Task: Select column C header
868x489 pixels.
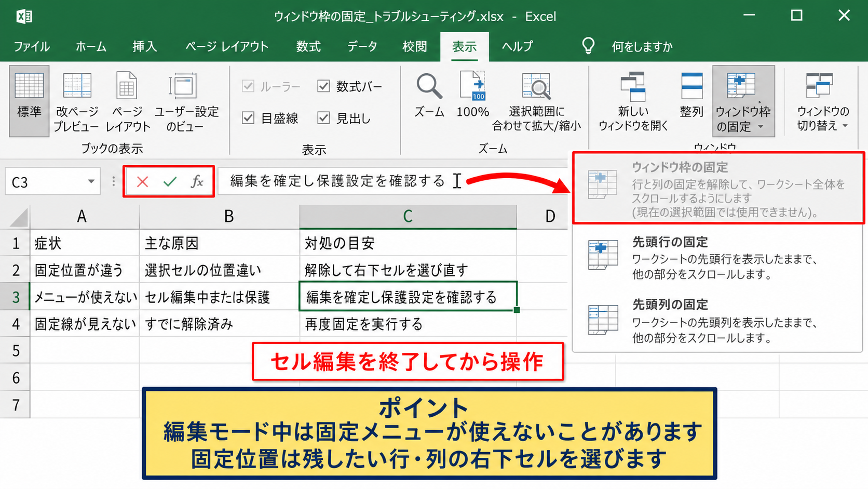Action: pyautogui.click(x=408, y=217)
